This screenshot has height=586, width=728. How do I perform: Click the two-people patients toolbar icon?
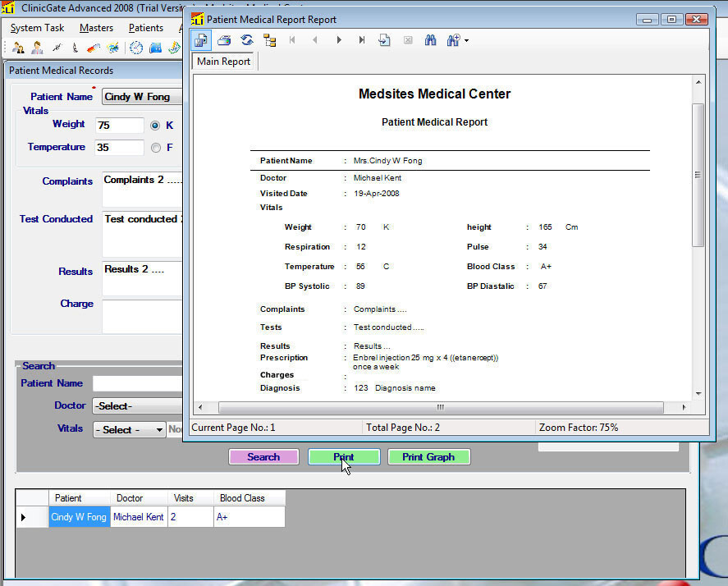[18, 48]
